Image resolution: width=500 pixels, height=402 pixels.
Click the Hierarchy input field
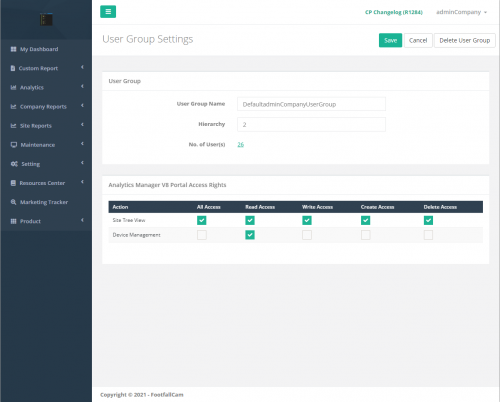coord(311,124)
